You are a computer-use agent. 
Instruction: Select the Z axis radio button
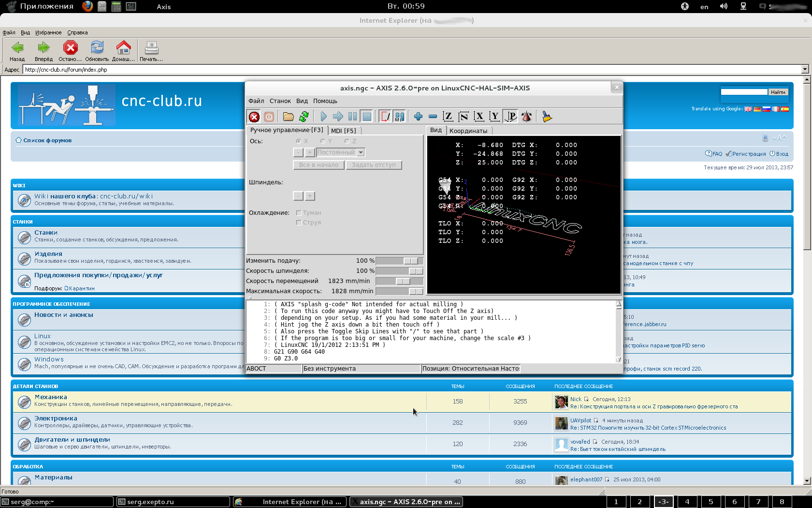coord(347,141)
